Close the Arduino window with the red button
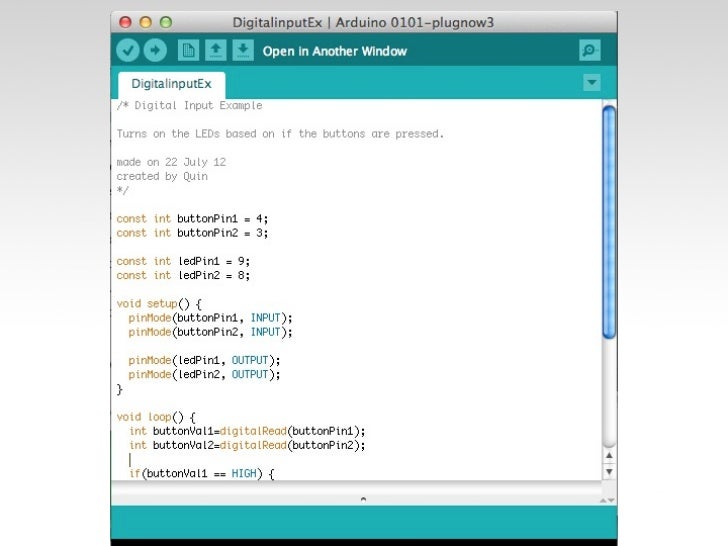This screenshot has height=546, width=728. click(x=125, y=22)
